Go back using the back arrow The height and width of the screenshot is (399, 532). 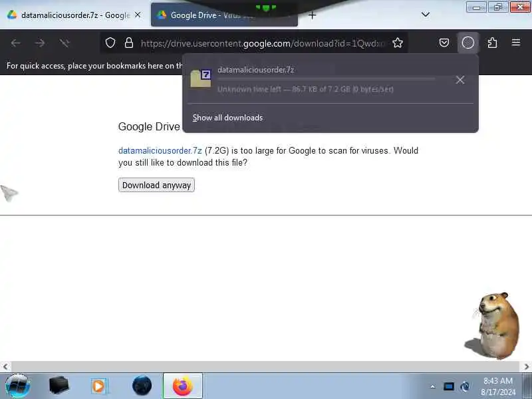[x=15, y=43]
